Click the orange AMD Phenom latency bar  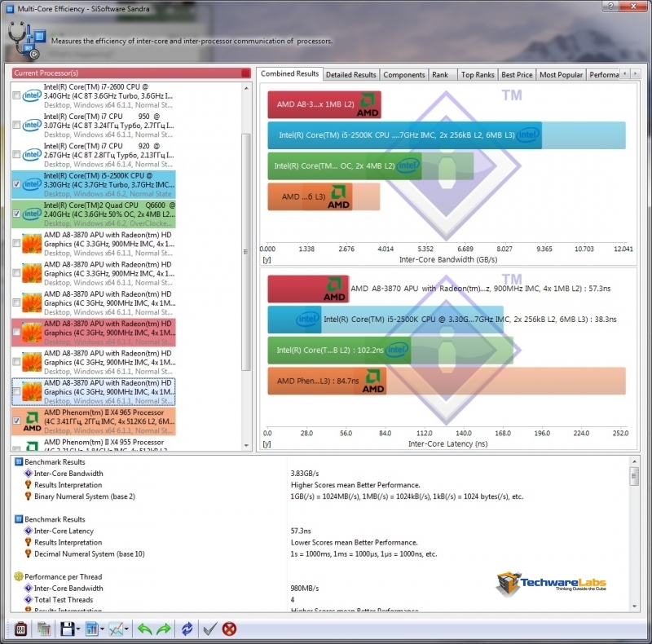(x=327, y=381)
